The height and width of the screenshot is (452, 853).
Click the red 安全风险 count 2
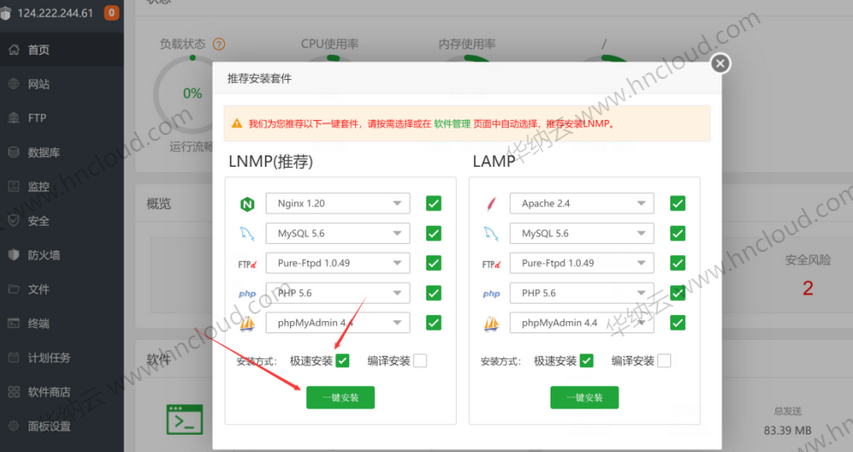click(x=808, y=288)
